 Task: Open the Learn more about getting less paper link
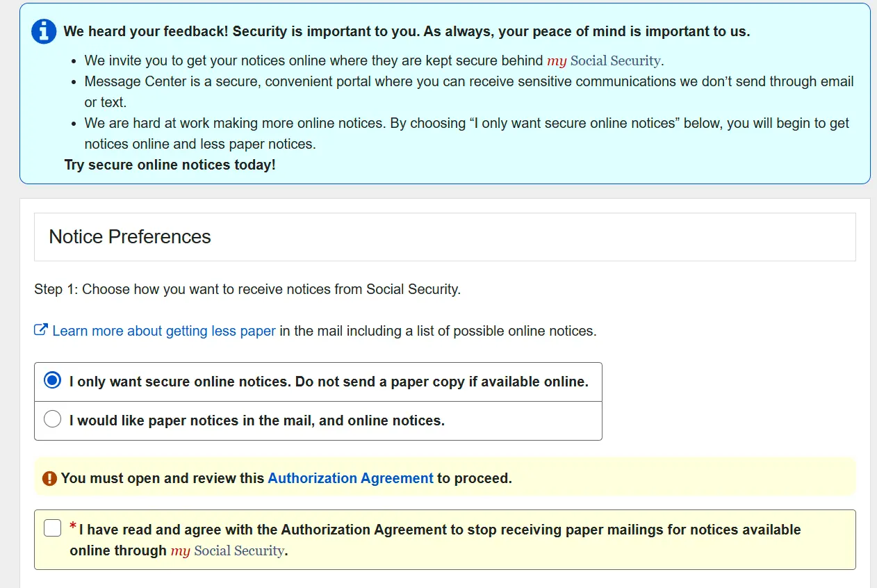click(x=164, y=331)
